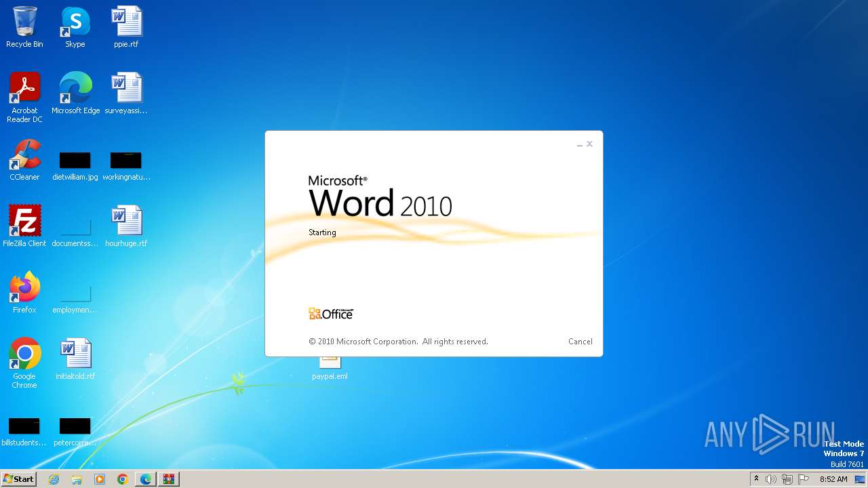Open the Action Center flag icon
This screenshot has height=488, width=868.
point(804,479)
